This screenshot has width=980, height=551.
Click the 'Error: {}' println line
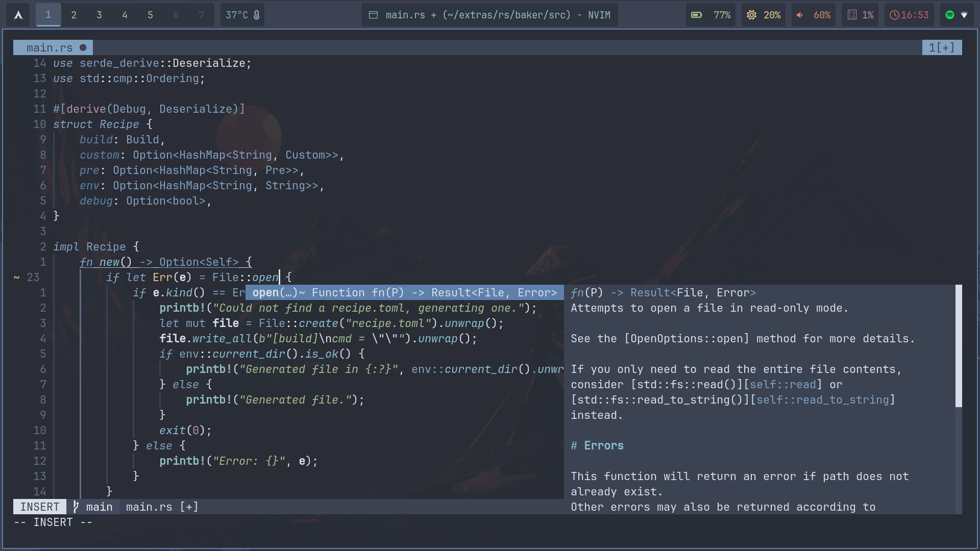[238, 461]
